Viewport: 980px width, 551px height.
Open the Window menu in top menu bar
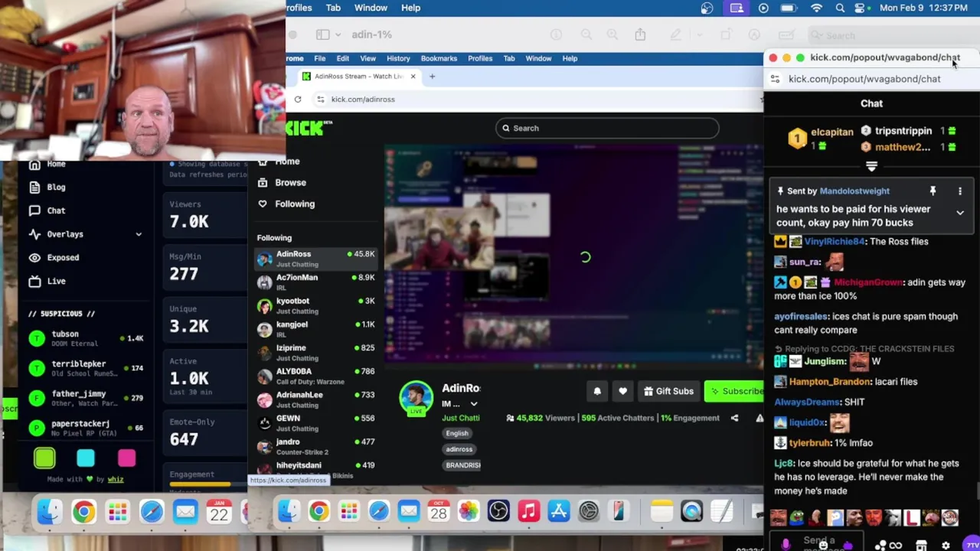[371, 8]
